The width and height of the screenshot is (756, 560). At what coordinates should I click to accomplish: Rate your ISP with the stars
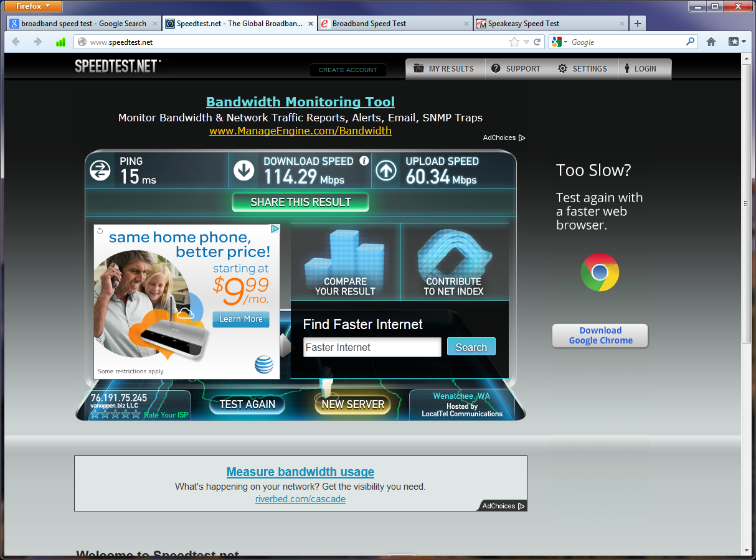116,414
